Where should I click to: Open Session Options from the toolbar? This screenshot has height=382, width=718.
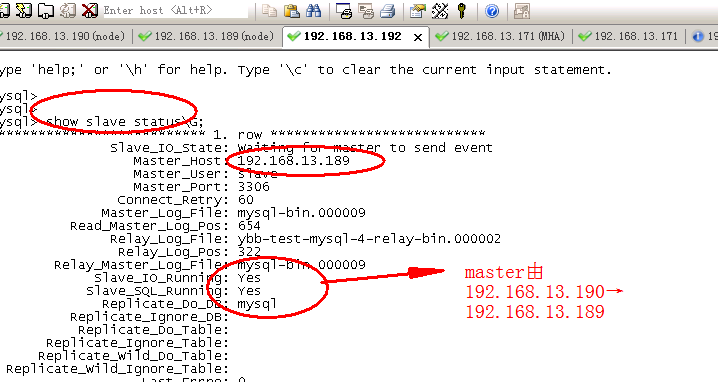pos(417,10)
